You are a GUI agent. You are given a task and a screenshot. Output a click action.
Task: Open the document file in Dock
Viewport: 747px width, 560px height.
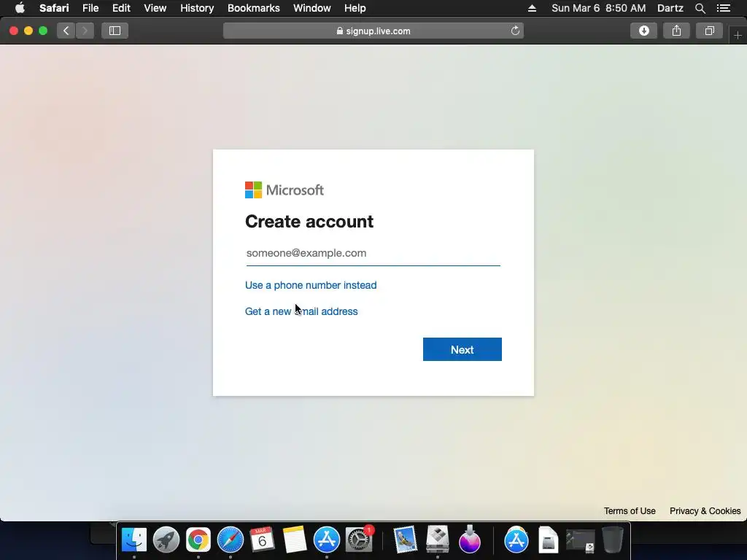[549, 540]
